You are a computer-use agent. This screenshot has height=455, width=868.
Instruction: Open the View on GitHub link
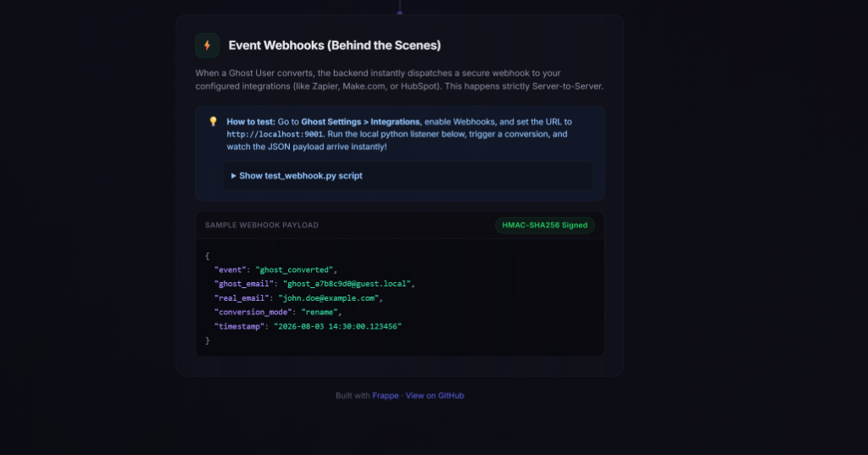[x=435, y=396]
